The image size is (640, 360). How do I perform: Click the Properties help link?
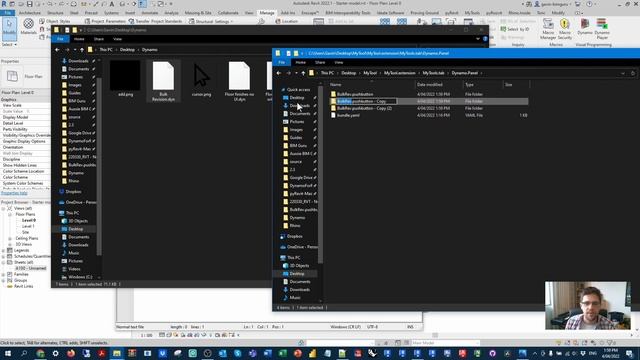[x=14, y=193]
